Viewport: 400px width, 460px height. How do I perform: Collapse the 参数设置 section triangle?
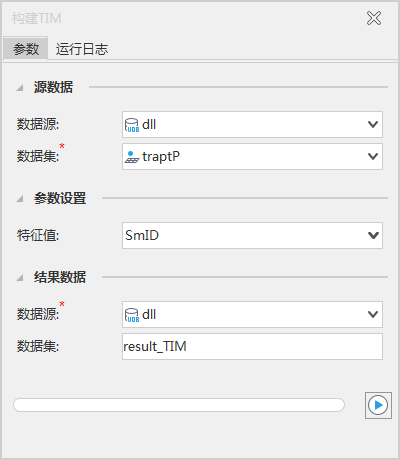pos(20,199)
